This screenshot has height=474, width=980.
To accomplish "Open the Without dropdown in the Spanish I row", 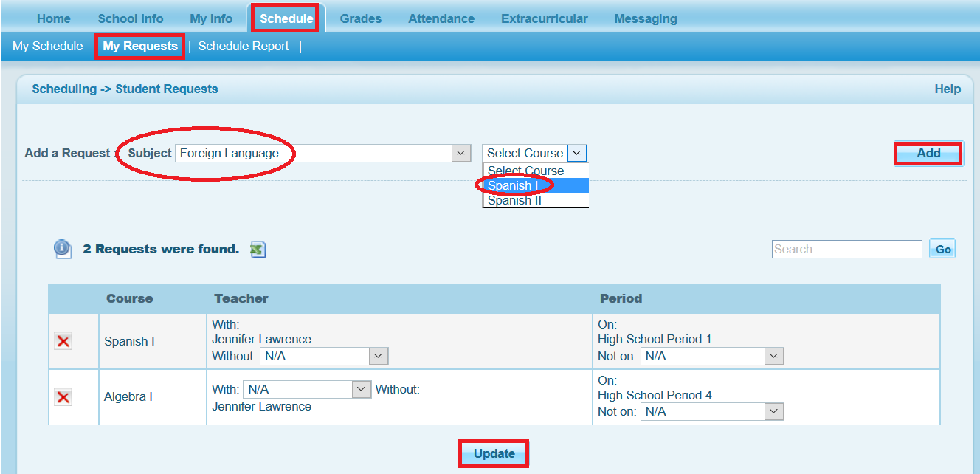I will point(376,356).
